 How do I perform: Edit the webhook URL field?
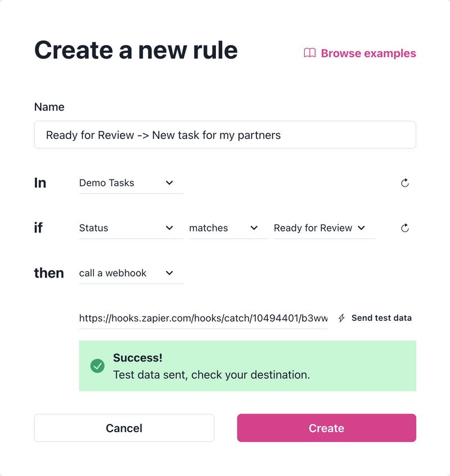pos(202,318)
